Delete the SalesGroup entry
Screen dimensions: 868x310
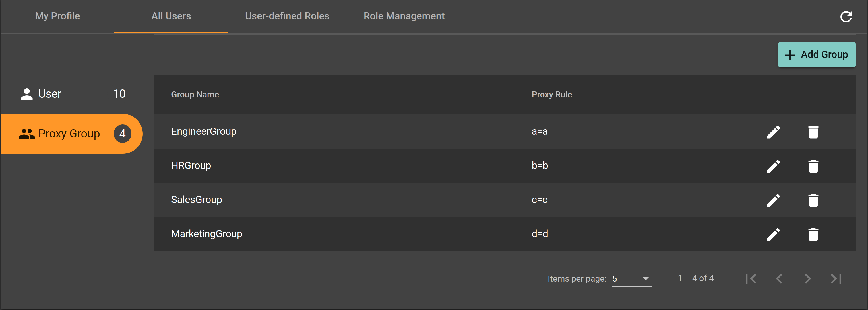pyautogui.click(x=814, y=200)
